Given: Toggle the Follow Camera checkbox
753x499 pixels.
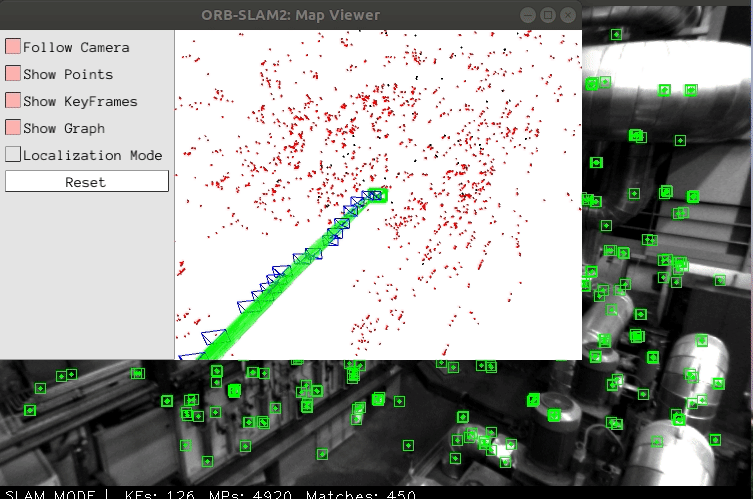Looking at the screenshot, I should (13, 47).
